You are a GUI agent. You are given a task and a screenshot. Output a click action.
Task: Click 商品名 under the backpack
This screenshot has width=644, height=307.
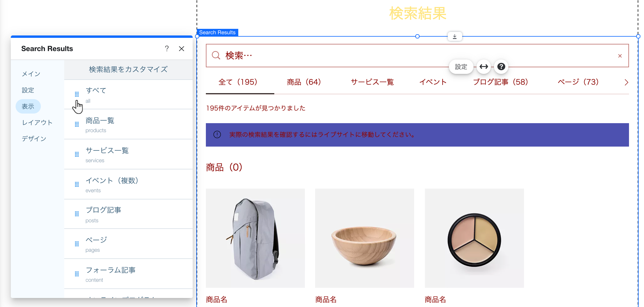217,299
